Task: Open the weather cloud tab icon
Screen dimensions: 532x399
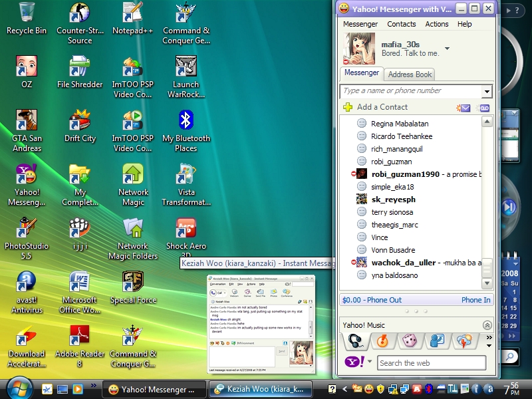Action: pos(464,341)
